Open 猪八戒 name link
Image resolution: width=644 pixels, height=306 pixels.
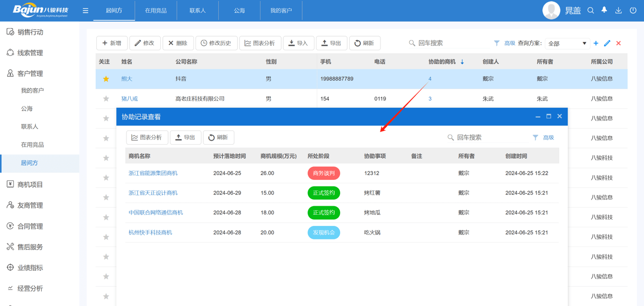(130, 99)
